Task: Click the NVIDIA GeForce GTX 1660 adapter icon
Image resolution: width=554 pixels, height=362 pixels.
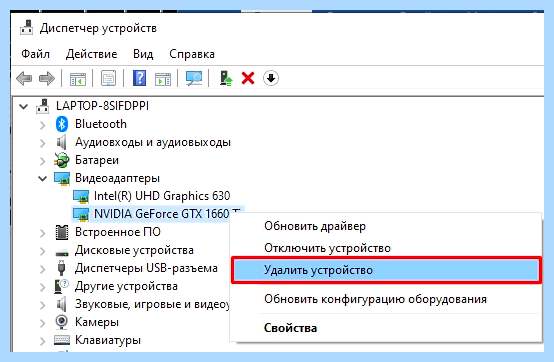Action: click(81, 214)
